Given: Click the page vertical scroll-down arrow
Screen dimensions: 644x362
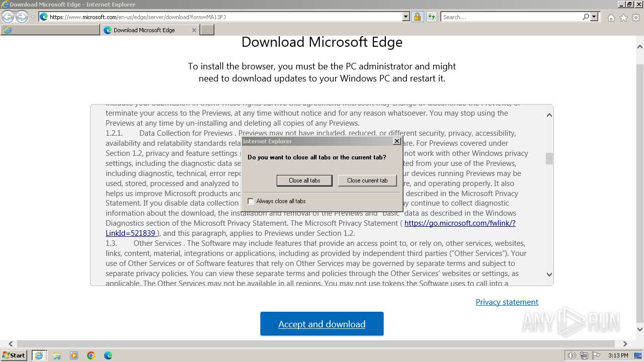Looking at the screenshot, I should point(640,330).
